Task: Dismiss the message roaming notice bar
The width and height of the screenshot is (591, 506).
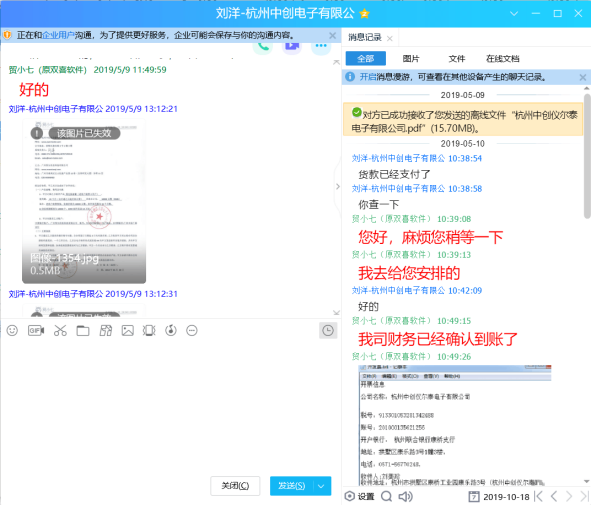Action: tap(583, 77)
